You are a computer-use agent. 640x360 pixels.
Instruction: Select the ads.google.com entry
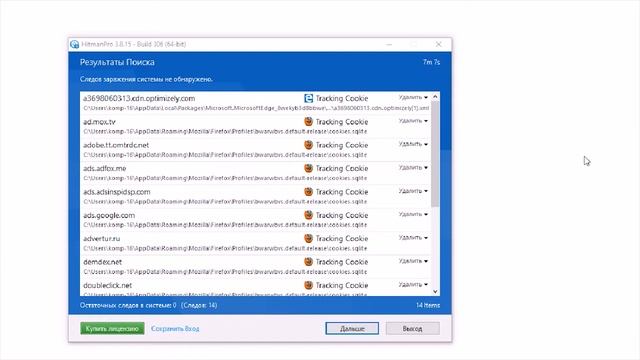coord(256,220)
